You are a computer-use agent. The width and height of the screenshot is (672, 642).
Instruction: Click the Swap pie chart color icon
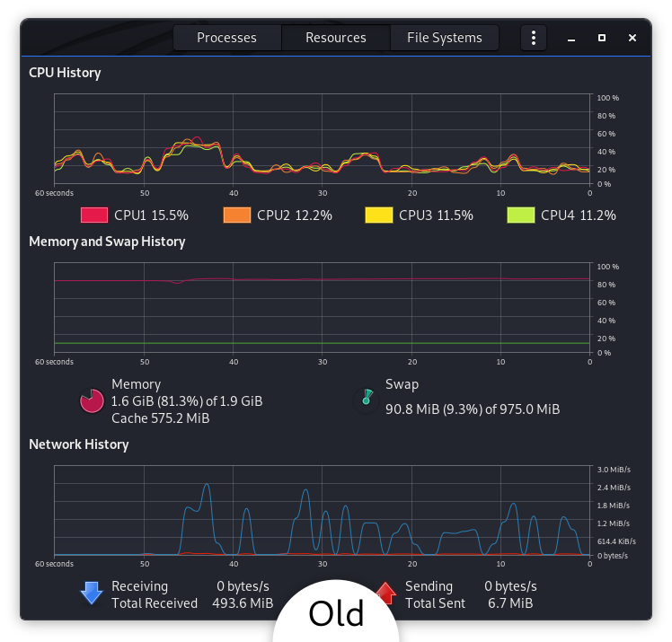click(x=366, y=400)
